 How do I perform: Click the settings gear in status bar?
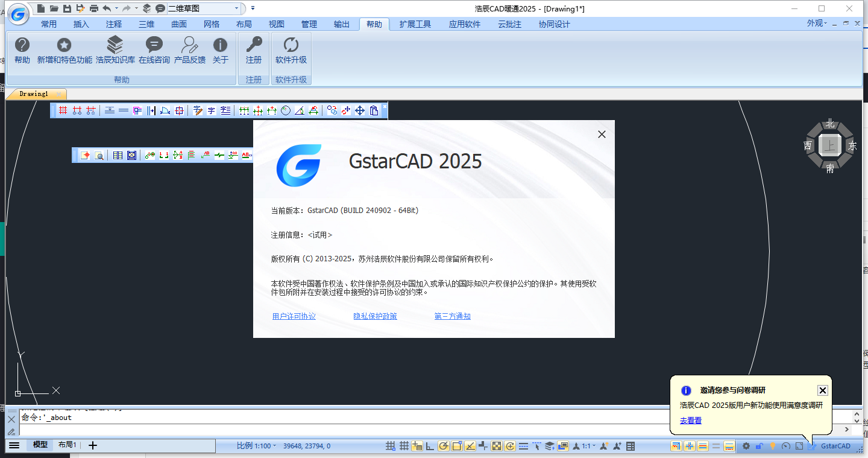pos(746,446)
